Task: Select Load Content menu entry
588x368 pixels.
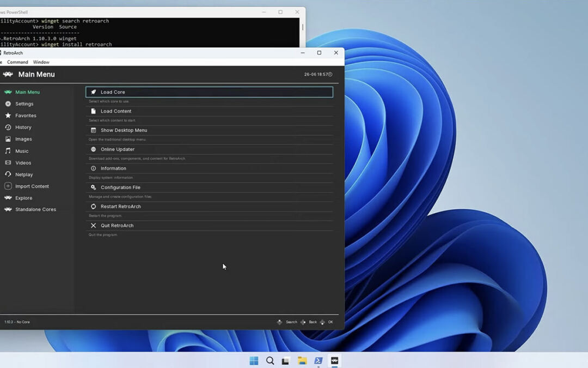Action: (x=116, y=111)
